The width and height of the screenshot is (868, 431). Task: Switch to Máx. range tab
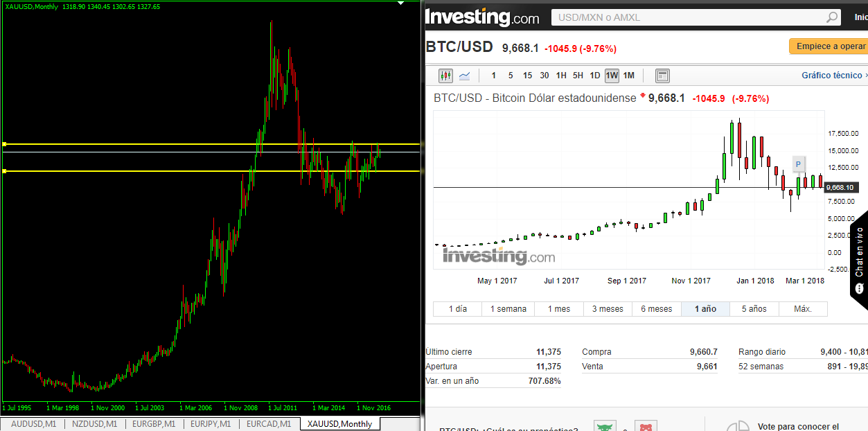click(x=803, y=309)
